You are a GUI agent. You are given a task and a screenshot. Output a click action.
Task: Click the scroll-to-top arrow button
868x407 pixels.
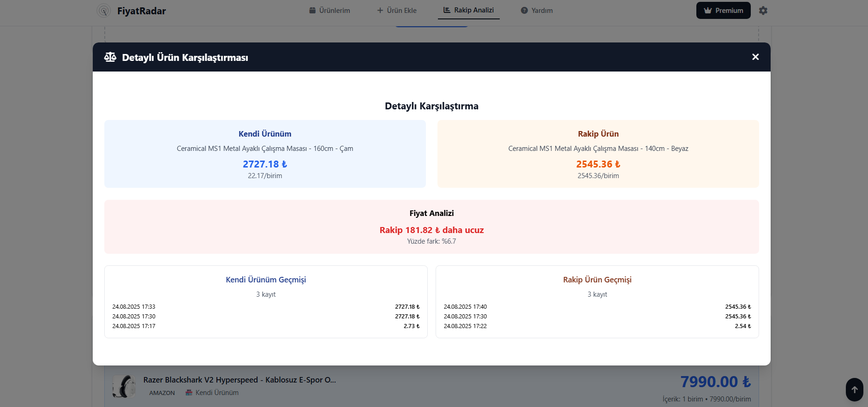(x=855, y=390)
